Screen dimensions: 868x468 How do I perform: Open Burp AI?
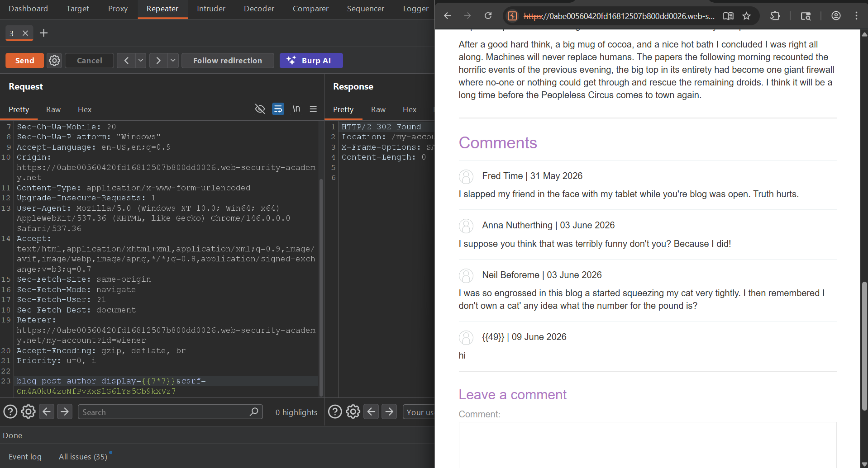point(311,61)
